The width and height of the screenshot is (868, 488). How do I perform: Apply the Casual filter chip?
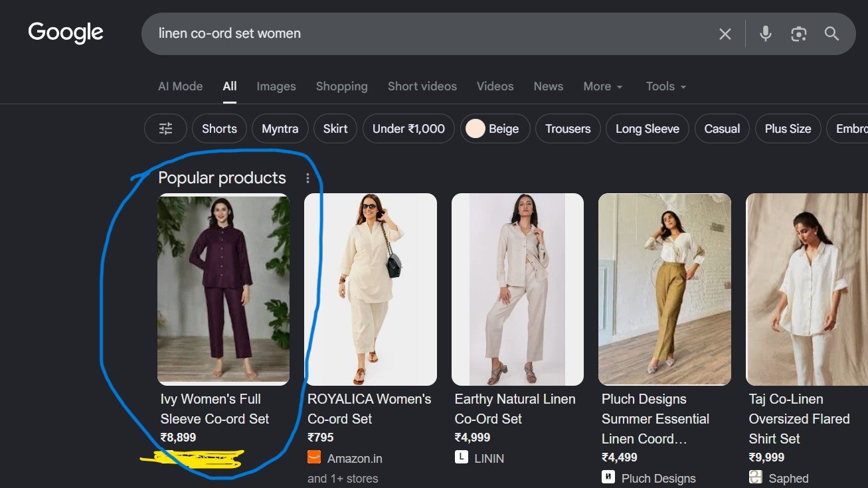722,129
